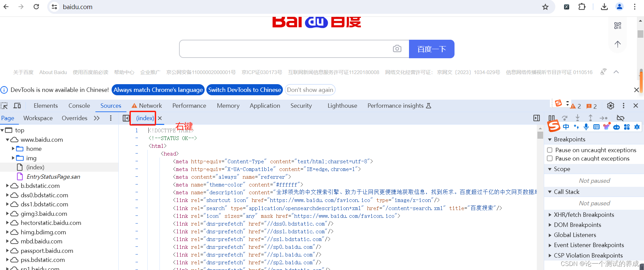This screenshot has width=644, height=270.
Task: Open the Chrome profile avatar
Action: [x=619, y=7]
